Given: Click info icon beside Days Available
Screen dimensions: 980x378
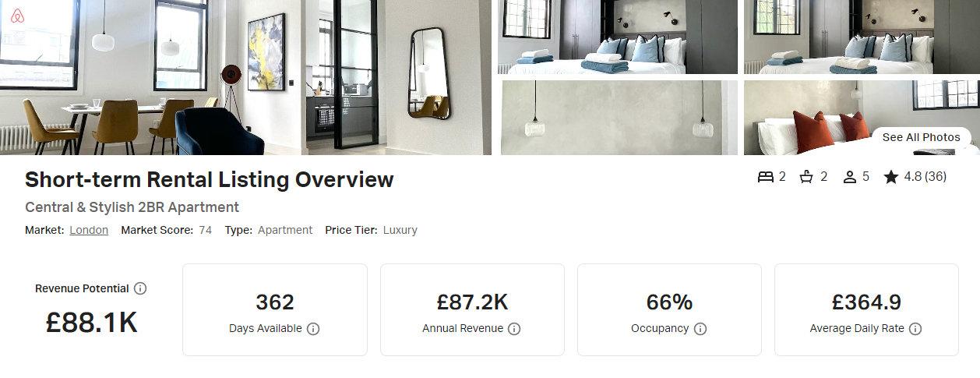Looking at the screenshot, I should pyautogui.click(x=313, y=329).
